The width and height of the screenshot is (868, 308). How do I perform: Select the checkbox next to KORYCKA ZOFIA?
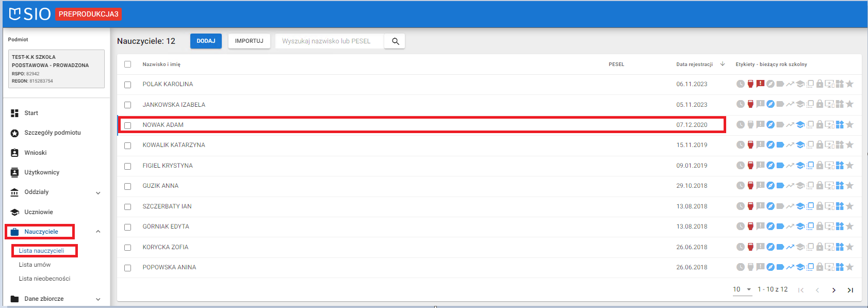[x=127, y=248]
